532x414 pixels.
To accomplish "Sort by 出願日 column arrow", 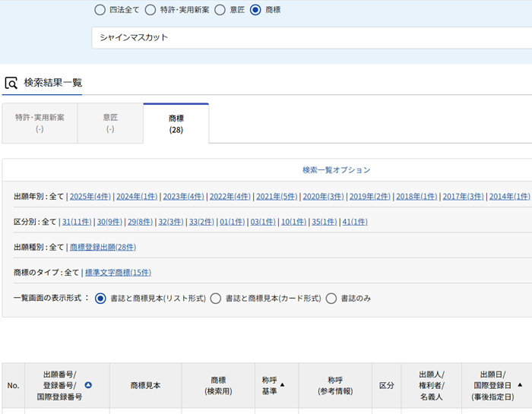I will pos(520,385).
